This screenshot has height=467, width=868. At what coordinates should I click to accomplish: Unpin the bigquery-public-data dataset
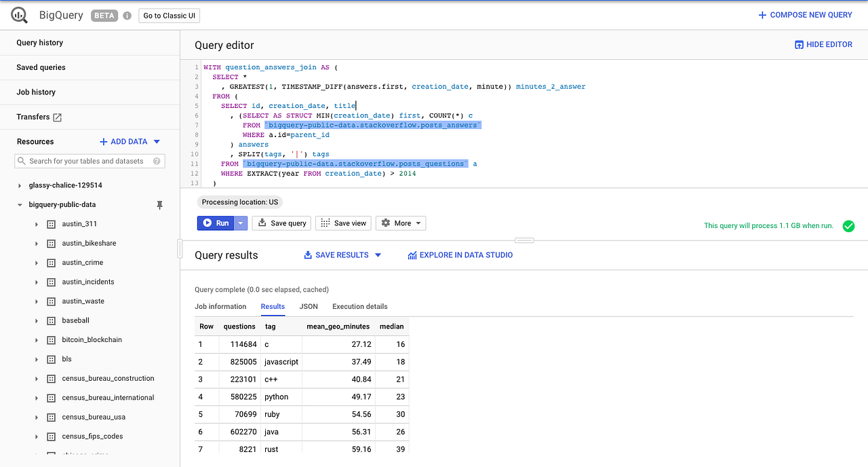click(x=159, y=204)
